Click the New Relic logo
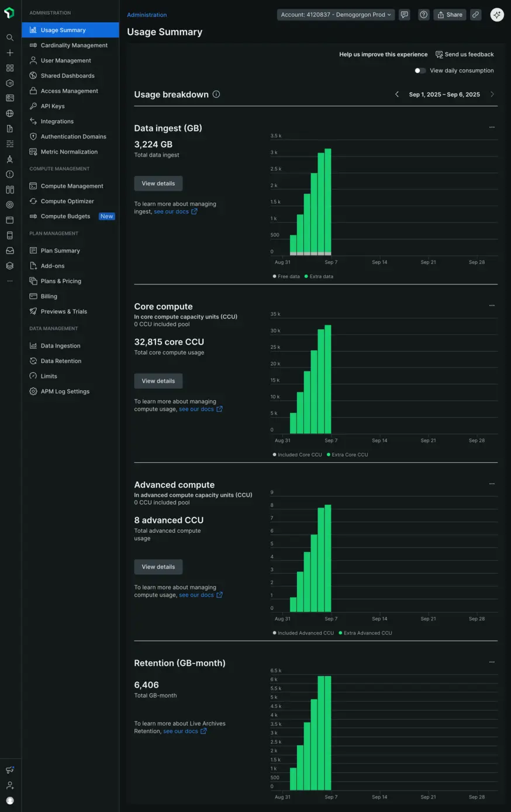Screen dimensions: 511x812 9,13
